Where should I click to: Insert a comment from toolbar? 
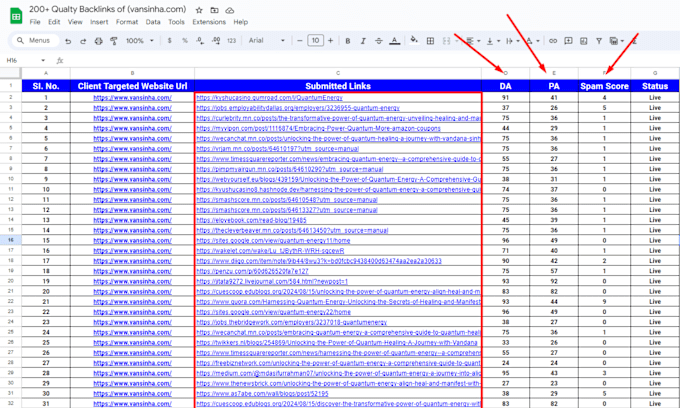(x=568, y=41)
